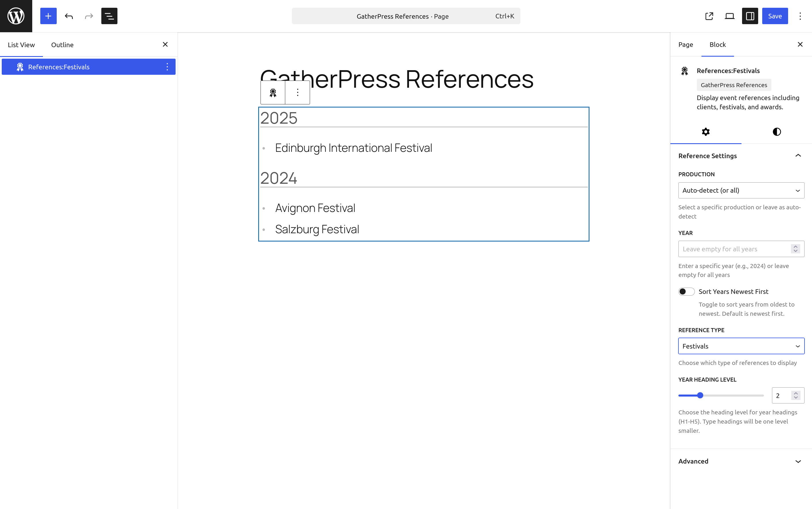Save the page
The width and height of the screenshot is (812, 509).
coord(775,16)
